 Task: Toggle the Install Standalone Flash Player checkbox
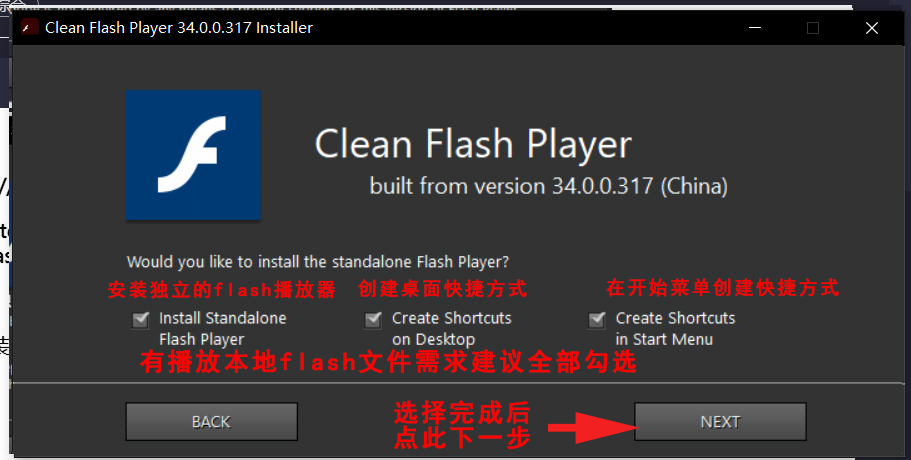pyautogui.click(x=141, y=319)
